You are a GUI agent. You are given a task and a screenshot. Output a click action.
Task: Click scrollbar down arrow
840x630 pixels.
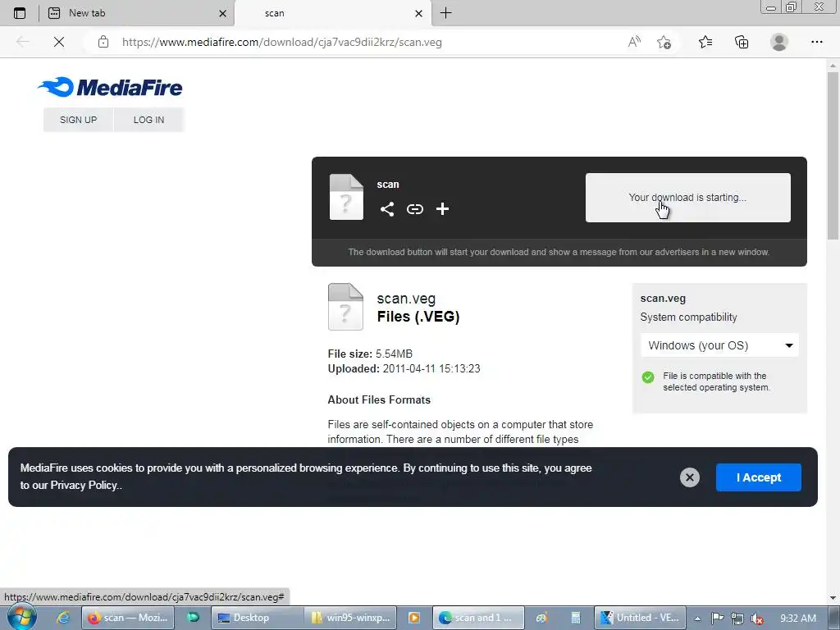[833, 598]
